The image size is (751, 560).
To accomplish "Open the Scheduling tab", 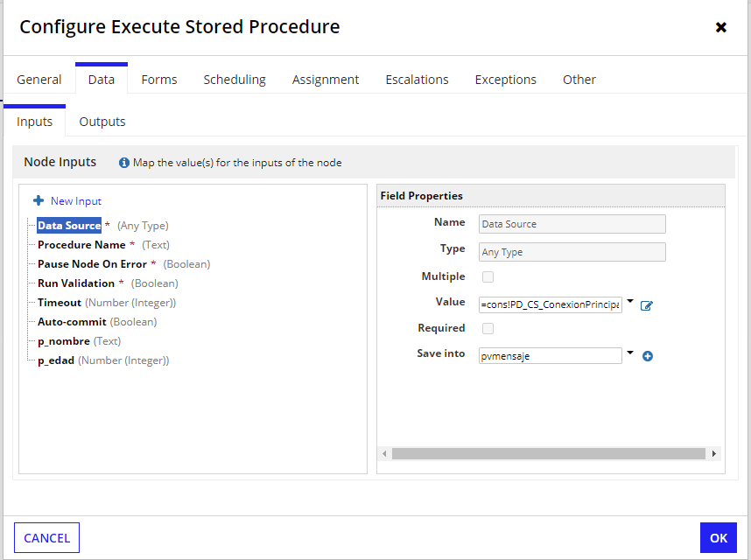I will pyautogui.click(x=235, y=80).
